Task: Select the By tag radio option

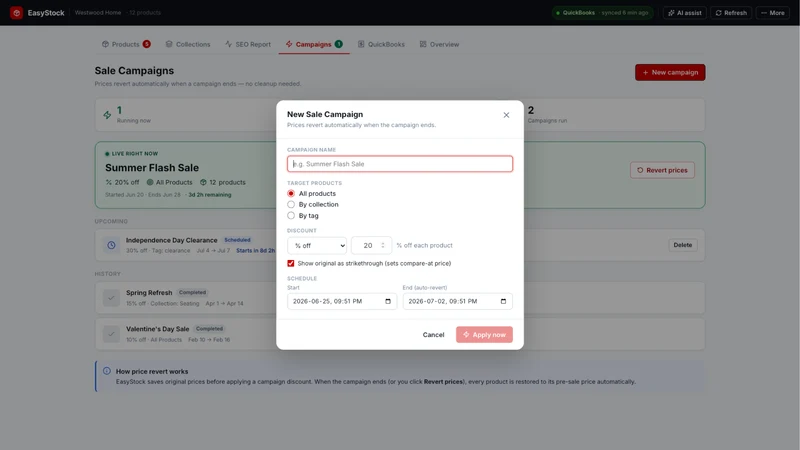Action: coord(291,215)
